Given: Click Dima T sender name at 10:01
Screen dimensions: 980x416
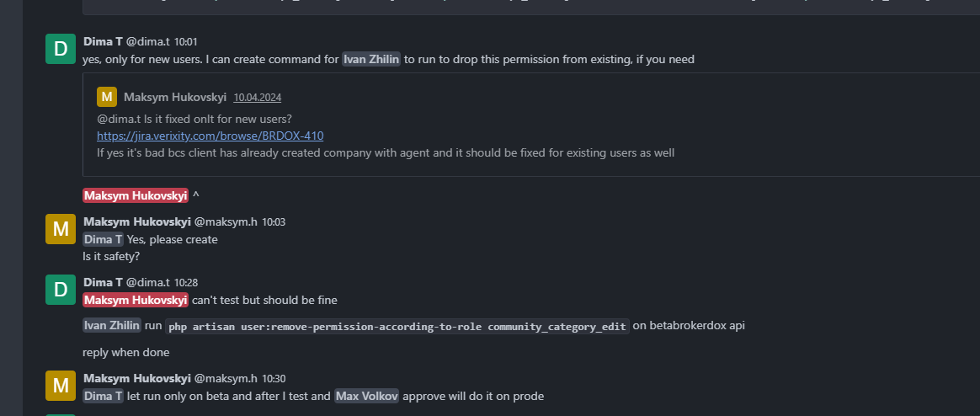Looking at the screenshot, I should pos(103,42).
